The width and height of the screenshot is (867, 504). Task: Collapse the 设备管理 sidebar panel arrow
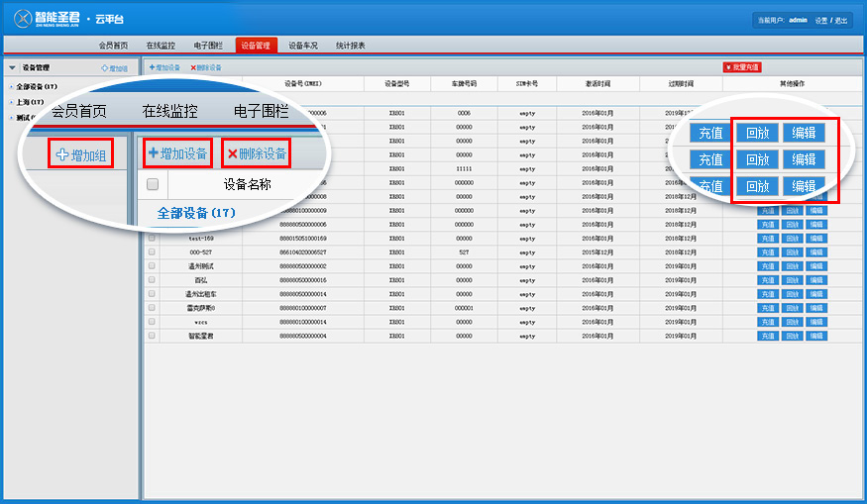point(12,68)
